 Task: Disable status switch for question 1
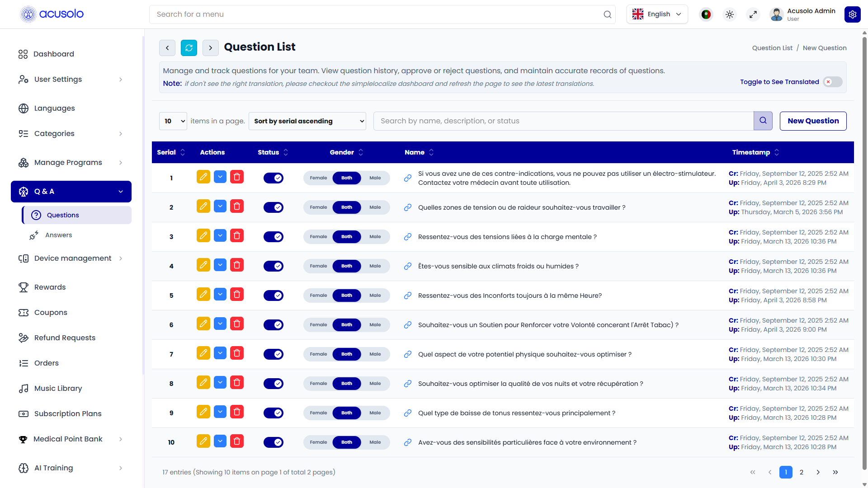274,178
